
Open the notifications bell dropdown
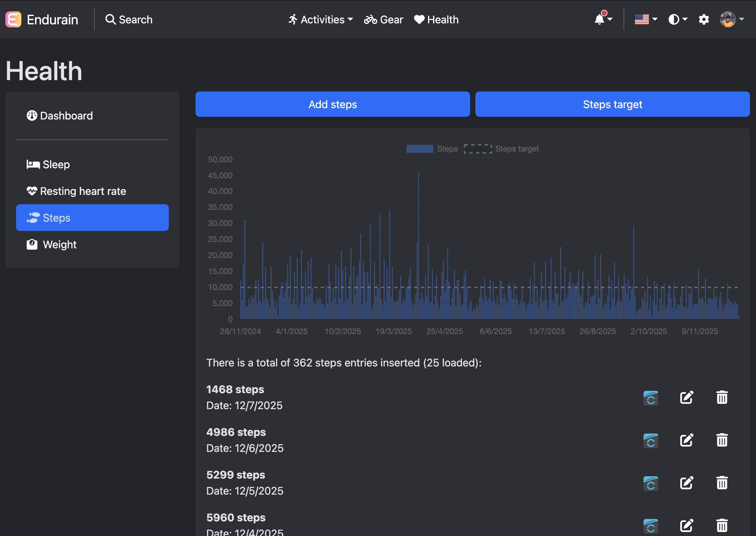coord(603,19)
